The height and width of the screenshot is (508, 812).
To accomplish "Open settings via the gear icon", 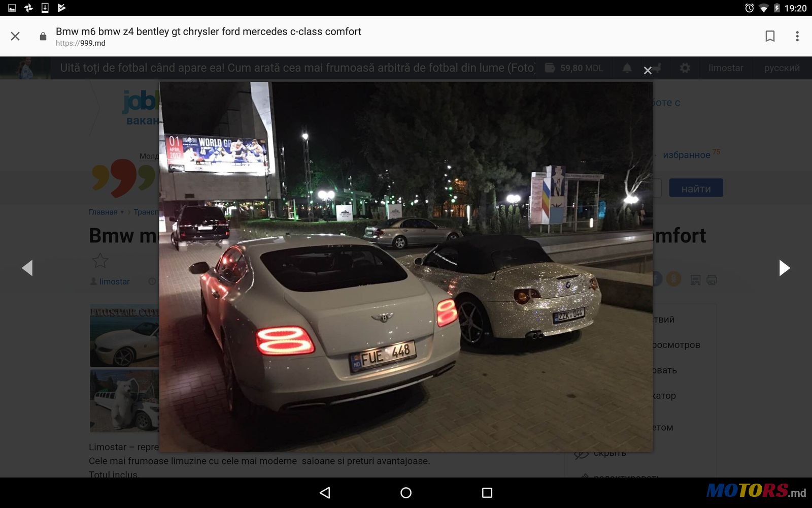I will pos(685,68).
